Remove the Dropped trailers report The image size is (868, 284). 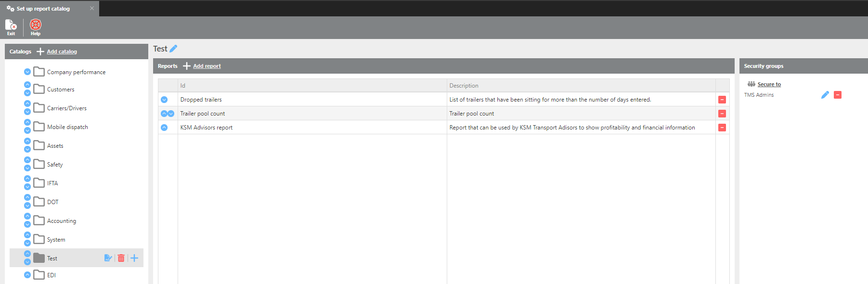[x=722, y=100]
